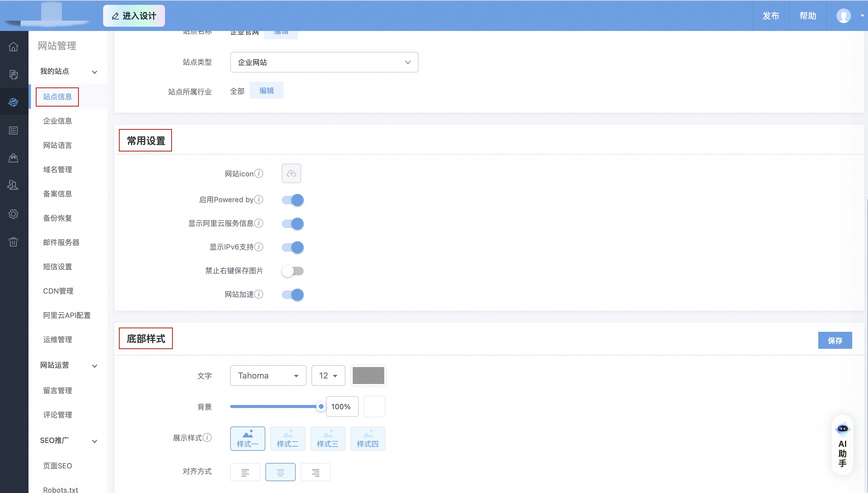
Task: Turn off 显示IPv6支持 toggle
Action: pyautogui.click(x=293, y=247)
